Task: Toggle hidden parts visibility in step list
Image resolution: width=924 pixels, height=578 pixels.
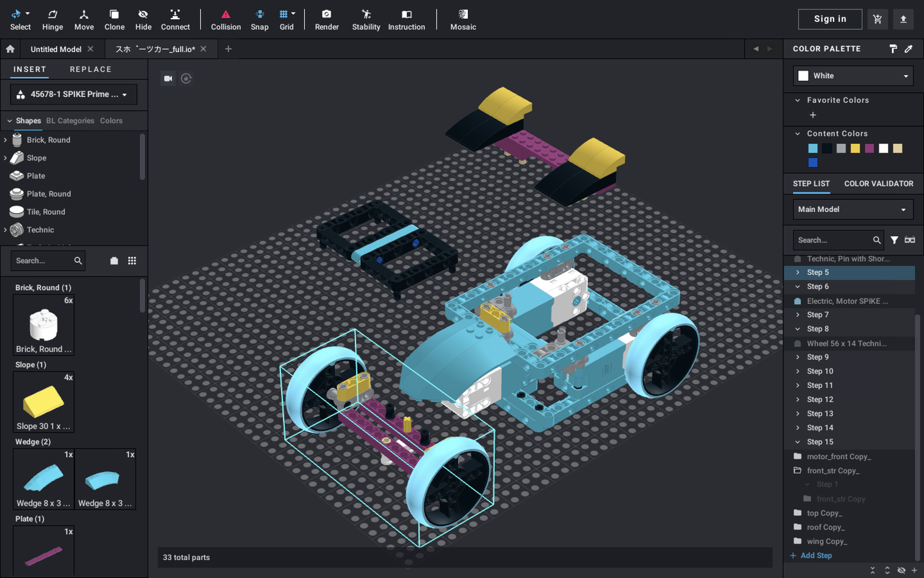Action: 902,570
